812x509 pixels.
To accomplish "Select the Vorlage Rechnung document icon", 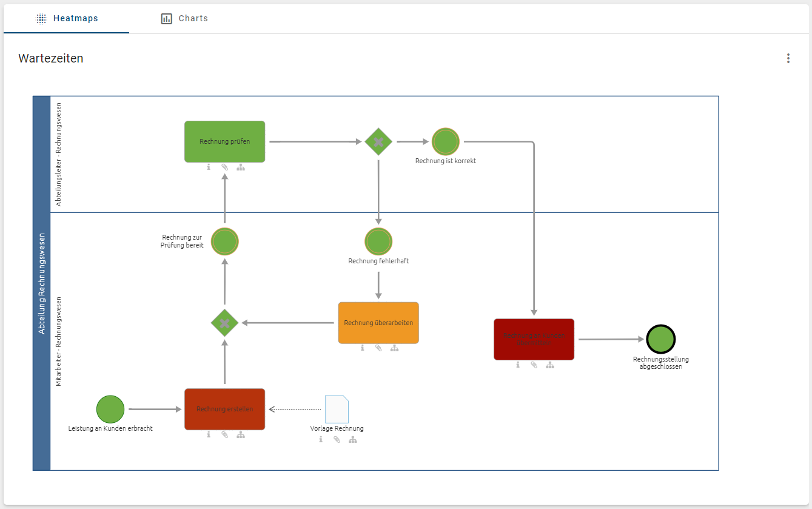I will (x=337, y=409).
